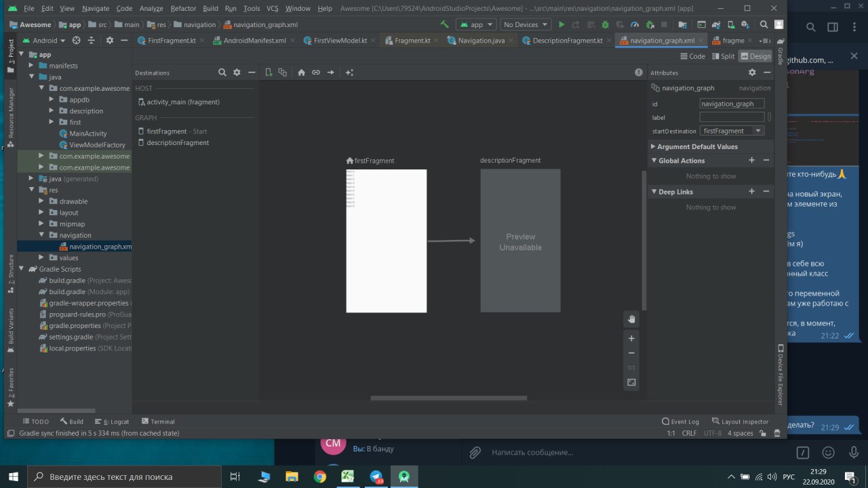This screenshot has height=488, width=868.
Task: Run the app with green play icon
Action: tap(561, 24)
